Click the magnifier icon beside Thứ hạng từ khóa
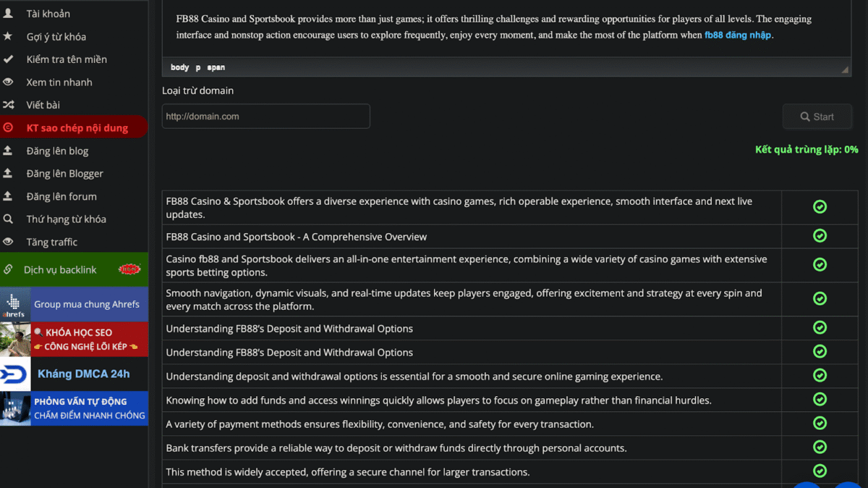Image resolution: width=868 pixels, height=488 pixels. pyautogui.click(x=8, y=219)
